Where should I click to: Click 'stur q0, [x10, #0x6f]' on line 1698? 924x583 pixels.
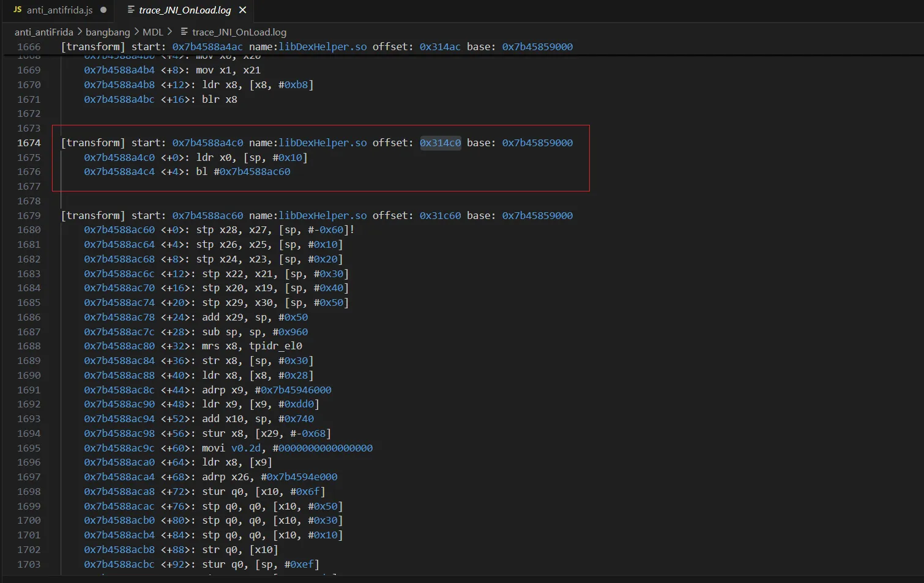(x=264, y=491)
